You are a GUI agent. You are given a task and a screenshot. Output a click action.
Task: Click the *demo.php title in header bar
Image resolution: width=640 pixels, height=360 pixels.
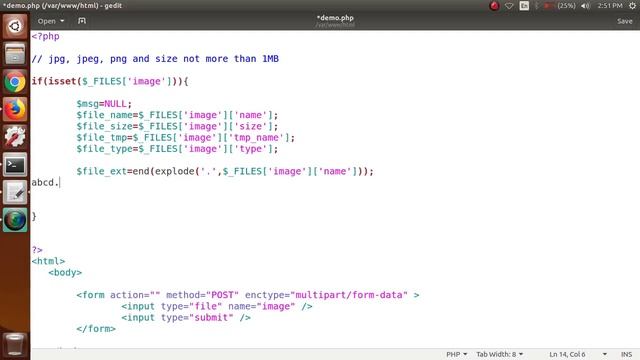335,18
